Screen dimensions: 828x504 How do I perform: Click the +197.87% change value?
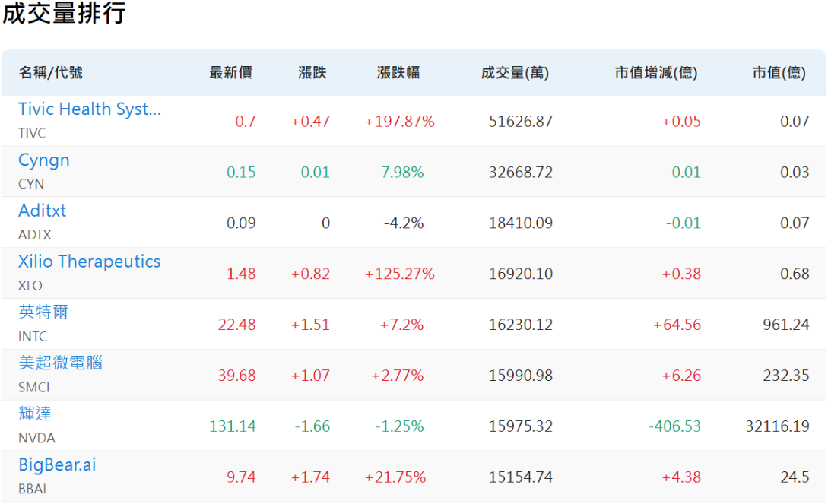coord(400,122)
